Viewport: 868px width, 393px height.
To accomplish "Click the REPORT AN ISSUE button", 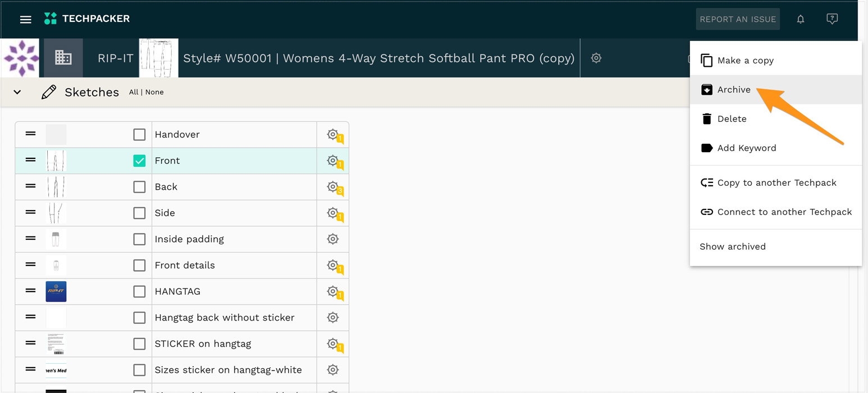I will [x=738, y=19].
